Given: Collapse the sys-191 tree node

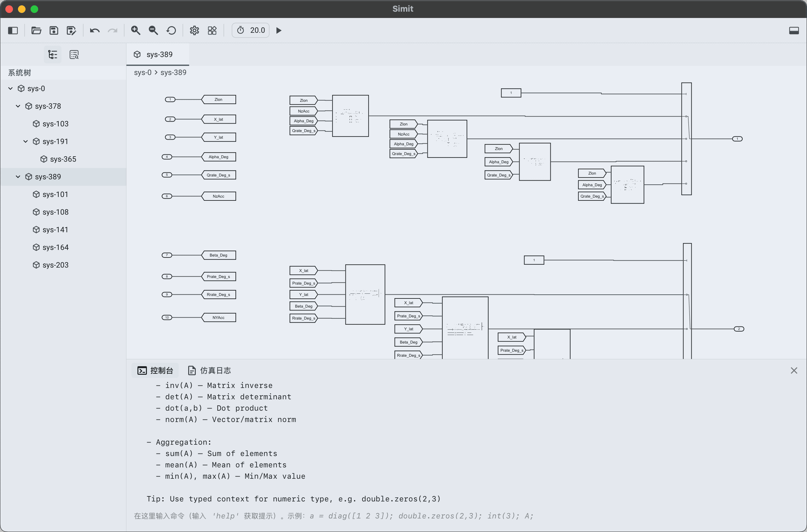Looking at the screenshot, I should [26, 141].
